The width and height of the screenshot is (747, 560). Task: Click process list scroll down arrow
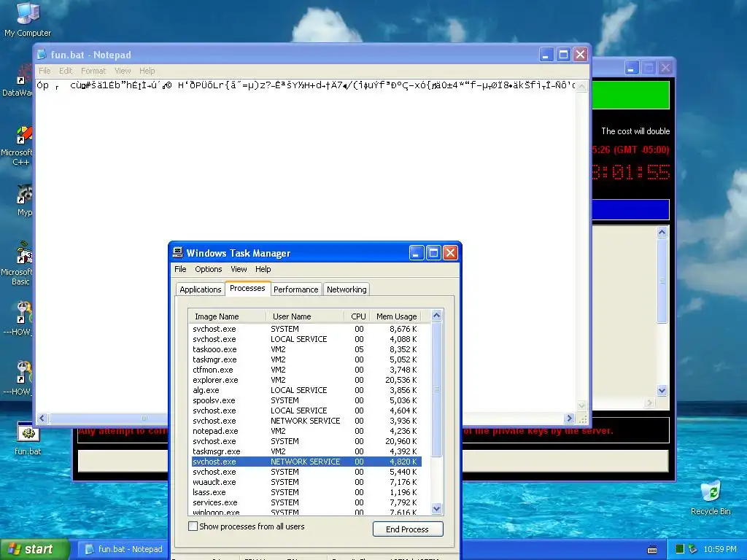(x=436, y=508)
